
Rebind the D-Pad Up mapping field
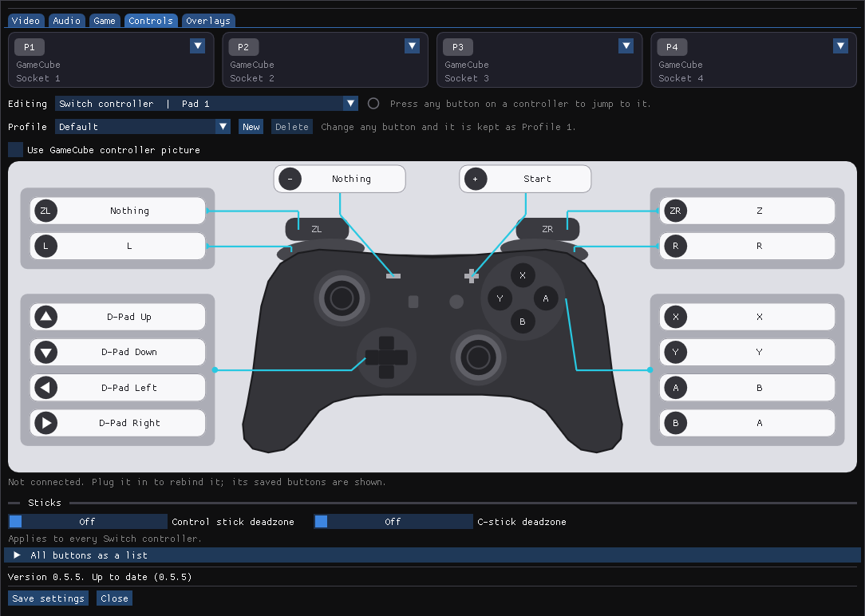coord(117,317)
